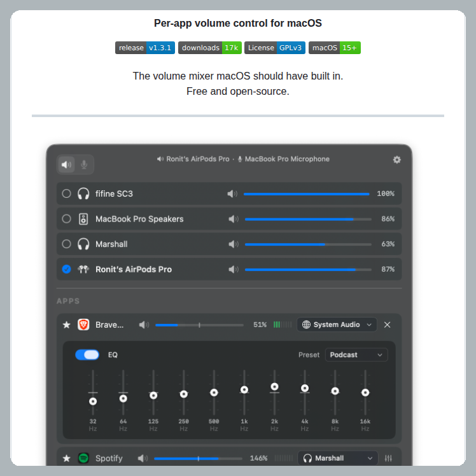Toggle favorite star for Spotify
The image size is (476, 476).
pyautogui.click(x=66, y=458)
